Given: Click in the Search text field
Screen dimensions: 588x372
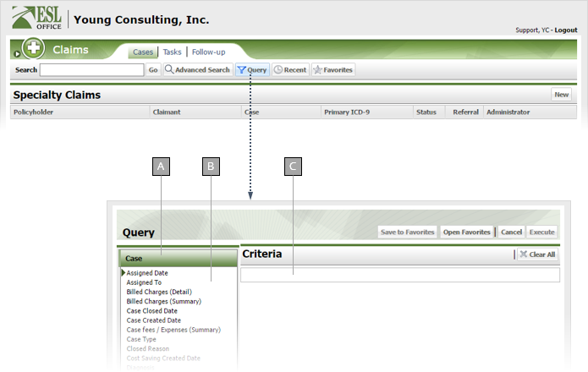Looking at the screenshot, I should pyautogui.click(x=91, y=70).
